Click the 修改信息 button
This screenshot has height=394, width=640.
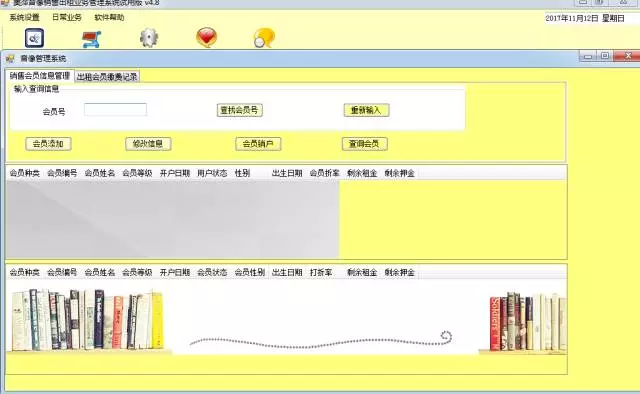tap(148, 144)
